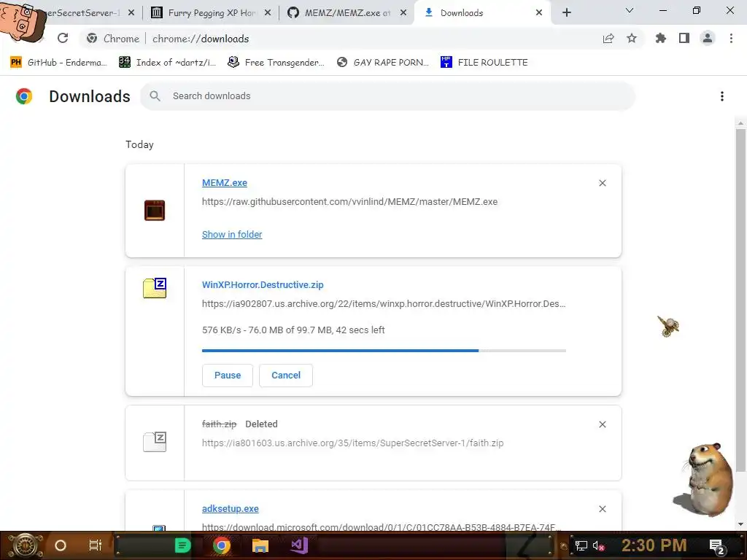Switch to the MEMZ/MEMZ.exe tab
The image size is (747, 560).
347,13
